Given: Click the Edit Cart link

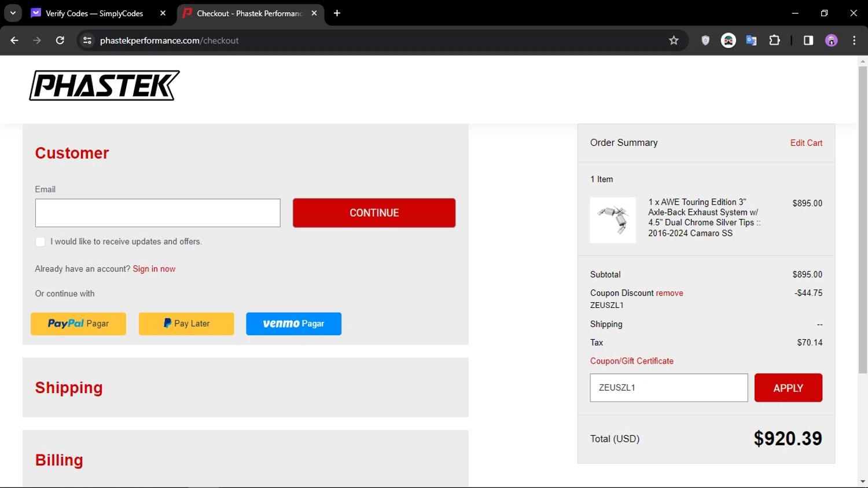Looking at the screenshot, I should (x=806, y=143).
